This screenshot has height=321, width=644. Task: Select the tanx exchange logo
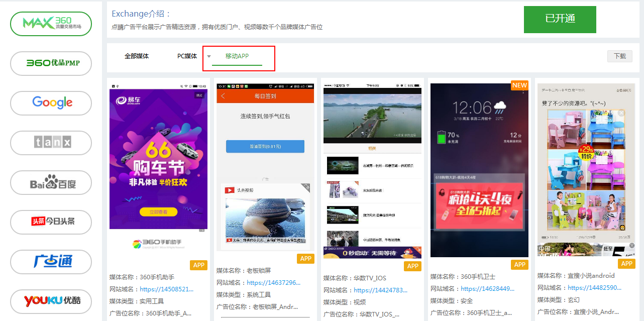[x=51, y=143]
